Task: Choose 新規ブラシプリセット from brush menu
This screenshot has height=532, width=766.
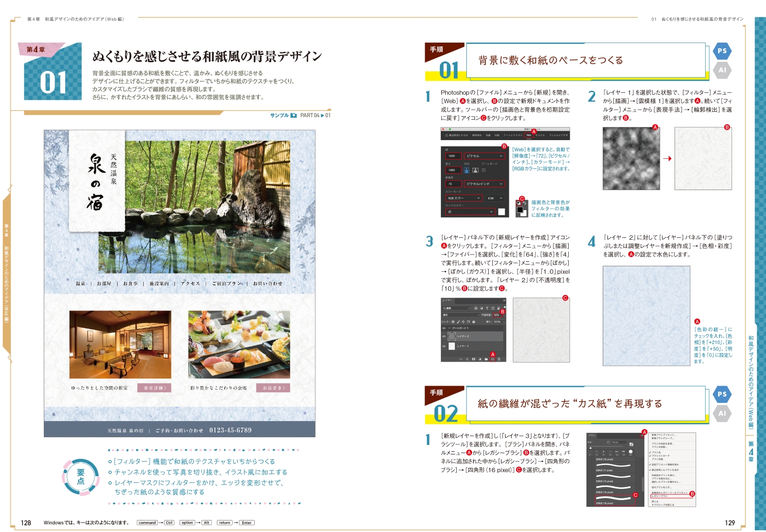Action: pos(664,435)
